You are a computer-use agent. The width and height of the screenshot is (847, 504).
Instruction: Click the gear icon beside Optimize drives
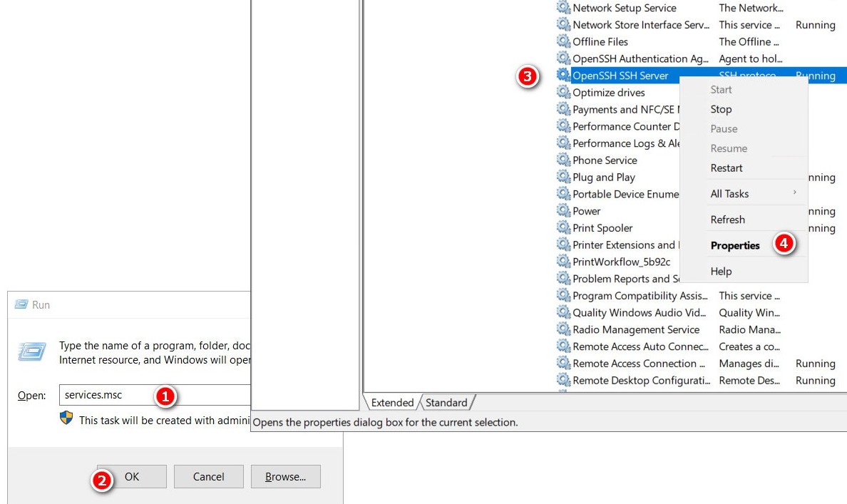pyautogui.click(x=563, y=92)
